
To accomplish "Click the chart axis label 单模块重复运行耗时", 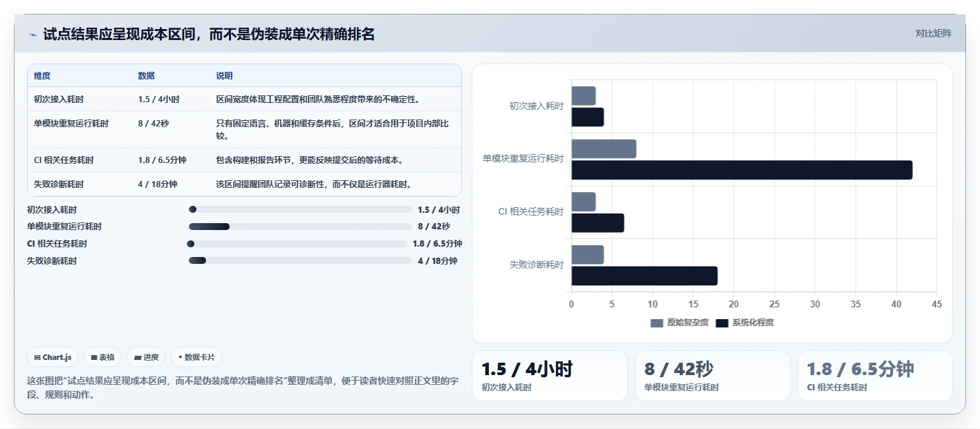I will click(524, 159).
